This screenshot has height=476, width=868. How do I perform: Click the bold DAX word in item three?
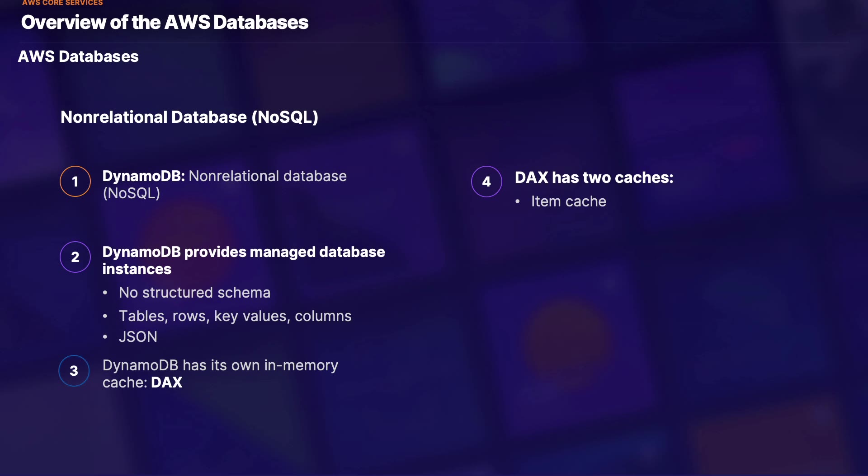[166, 383]
